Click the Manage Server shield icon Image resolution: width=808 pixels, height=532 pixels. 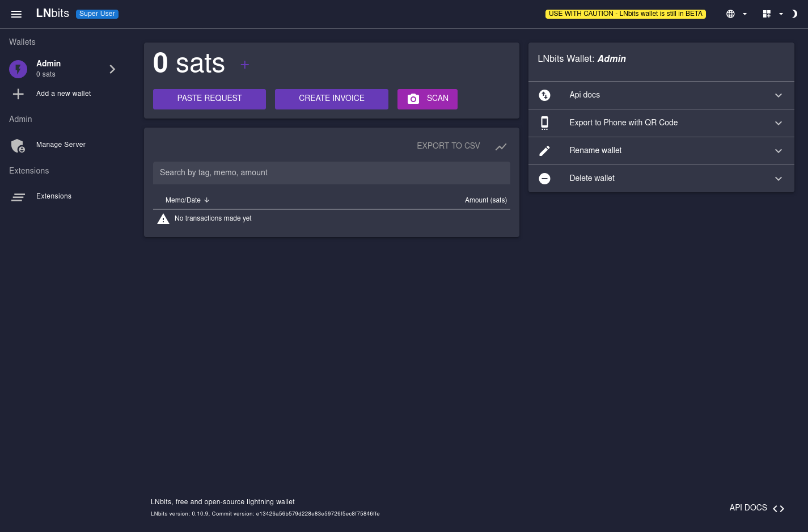18,146
